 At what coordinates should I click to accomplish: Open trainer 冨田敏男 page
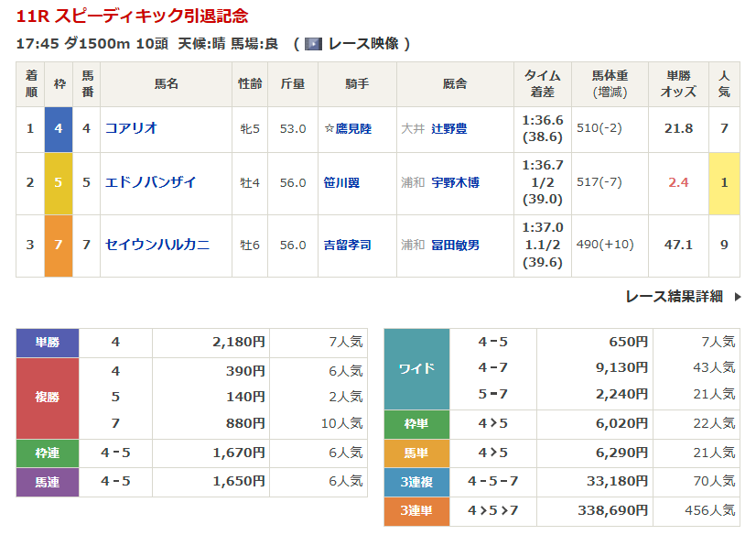(x=455, y=246)
